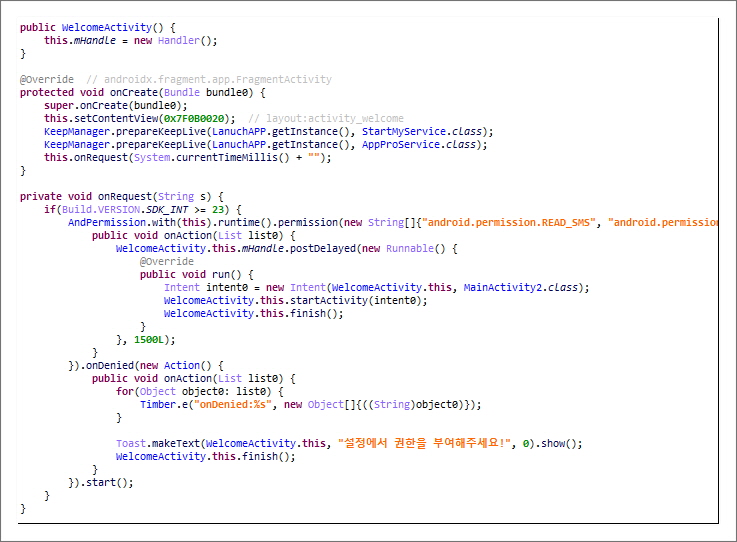Select "StartMyService.class" argument
This screenshot has width=737, height=542.
pyautogui.click(x=422, y=132)
